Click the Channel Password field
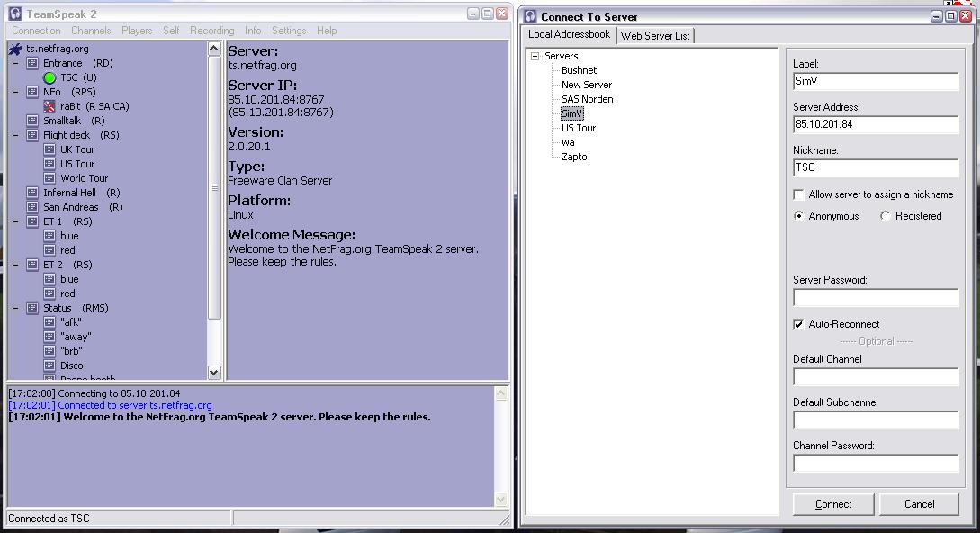980x533 pixels. [x=875, y=464]
